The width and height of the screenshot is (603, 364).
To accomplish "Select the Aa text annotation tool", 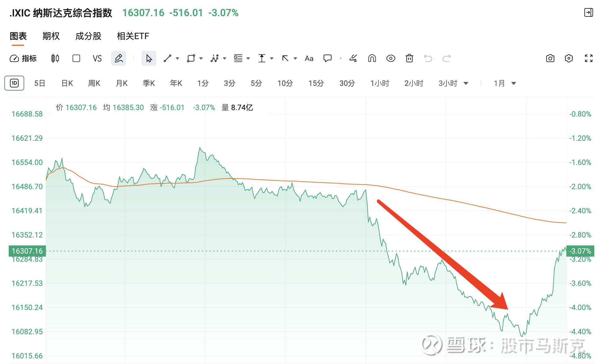I will pyautogui.click(x=309, y=58).
